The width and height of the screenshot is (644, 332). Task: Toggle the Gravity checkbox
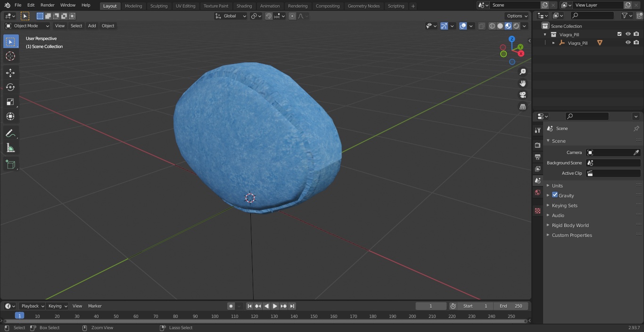(x=555, y=195)
